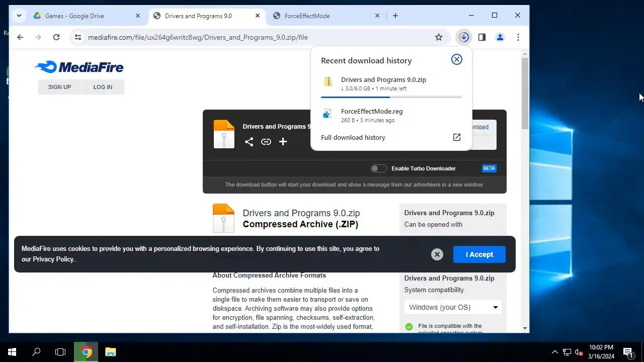This screenshot has height=362, width=644.
Task: Click the page vertical scrollbar thumb
Action: coord(525,93)
